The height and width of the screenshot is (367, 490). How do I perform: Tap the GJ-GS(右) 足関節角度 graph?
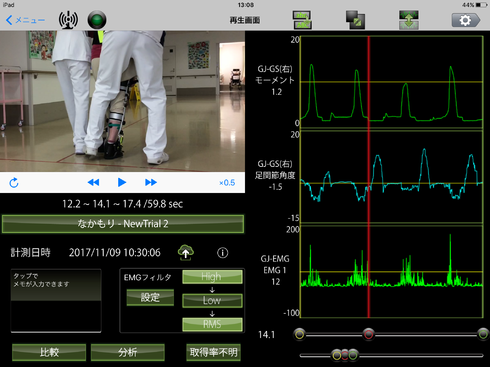click(392, 177)
